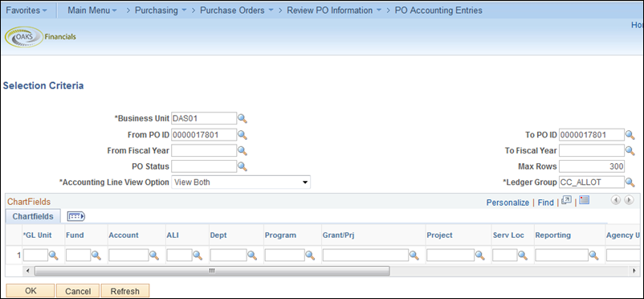
Task: Click the Reporting column header
Action: point(552,236)
